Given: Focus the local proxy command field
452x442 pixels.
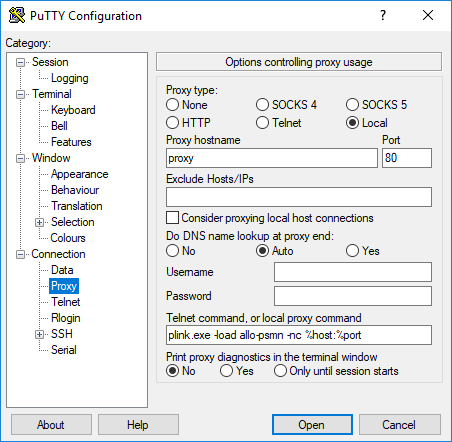Looking at the screenshot, I should (x=299, y=335).
